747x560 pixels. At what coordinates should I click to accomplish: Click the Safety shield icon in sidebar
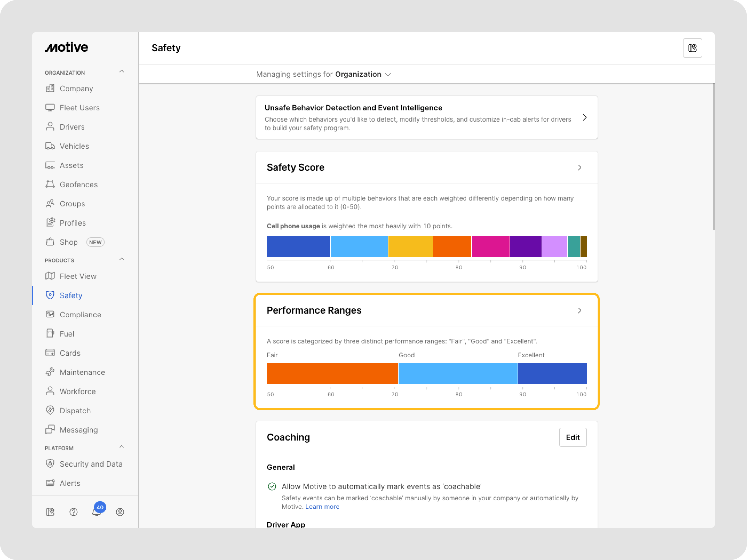tap(50, 295)
